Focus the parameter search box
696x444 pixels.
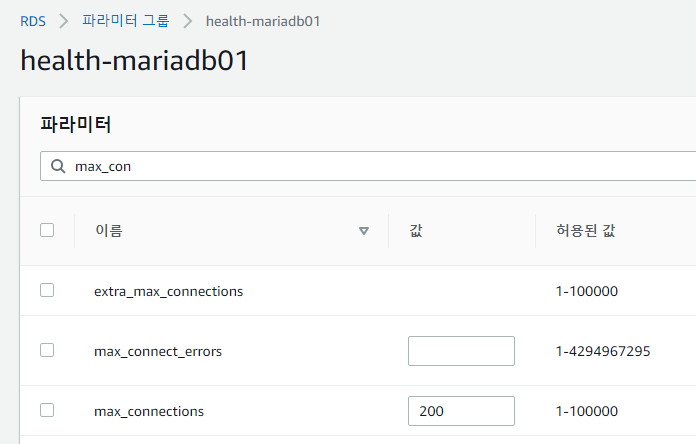[380, 166]
